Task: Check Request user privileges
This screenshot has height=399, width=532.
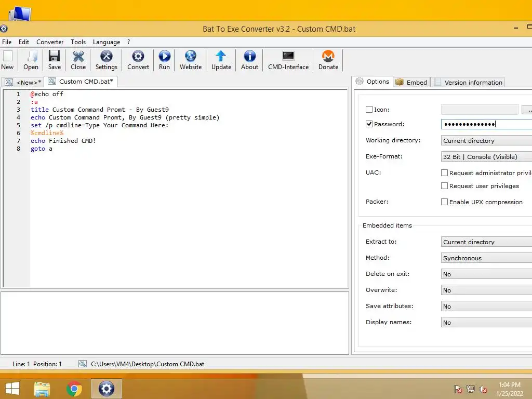Action: click(x=444, y=185)
